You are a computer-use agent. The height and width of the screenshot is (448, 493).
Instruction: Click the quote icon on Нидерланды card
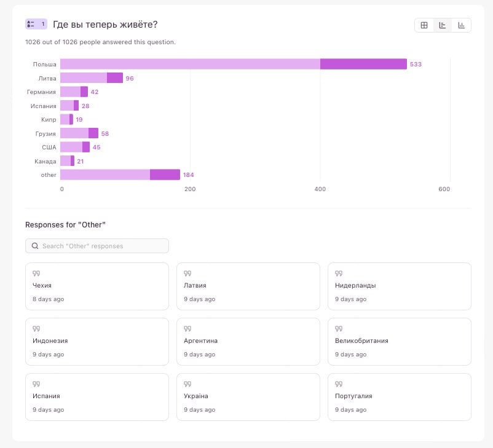click(338, 273)
